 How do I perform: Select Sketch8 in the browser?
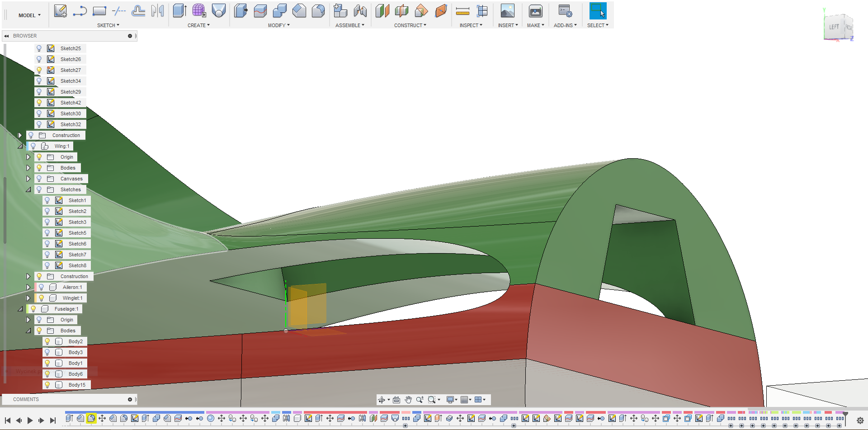[77, 265]
